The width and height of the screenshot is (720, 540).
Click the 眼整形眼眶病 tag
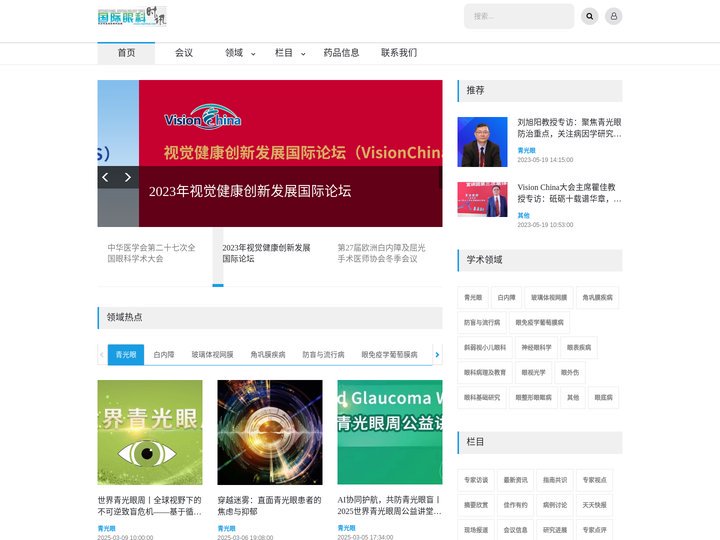pos(534,397)
